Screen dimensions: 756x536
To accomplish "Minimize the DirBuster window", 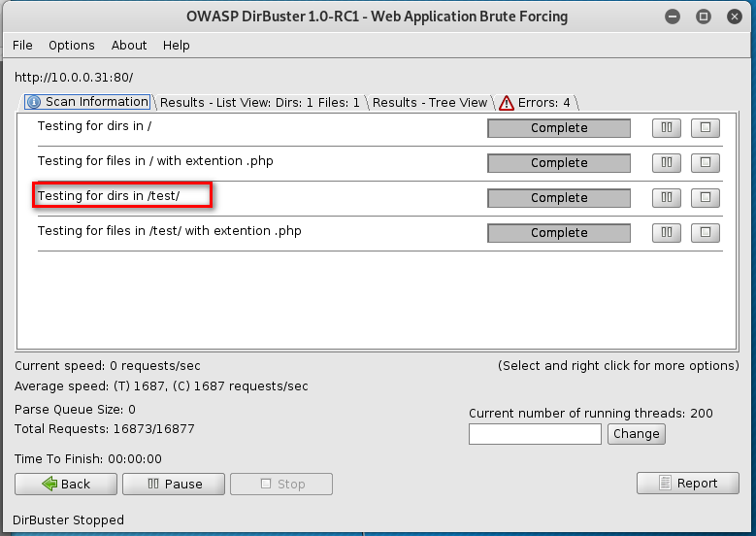I will (673, 17).
